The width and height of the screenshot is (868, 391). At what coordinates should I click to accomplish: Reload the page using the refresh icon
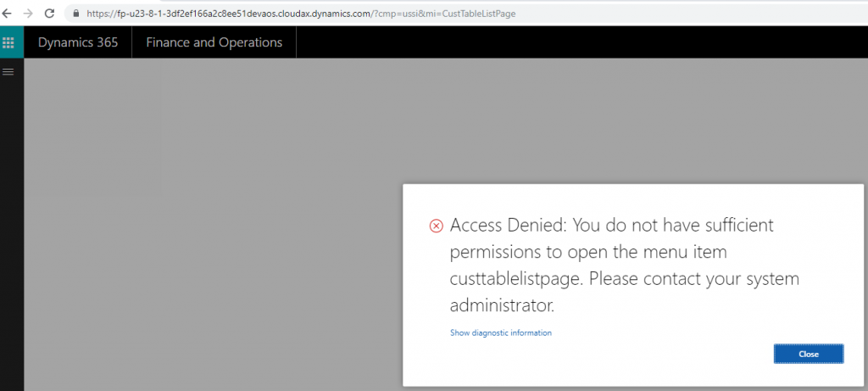click(x=49, y=14)
